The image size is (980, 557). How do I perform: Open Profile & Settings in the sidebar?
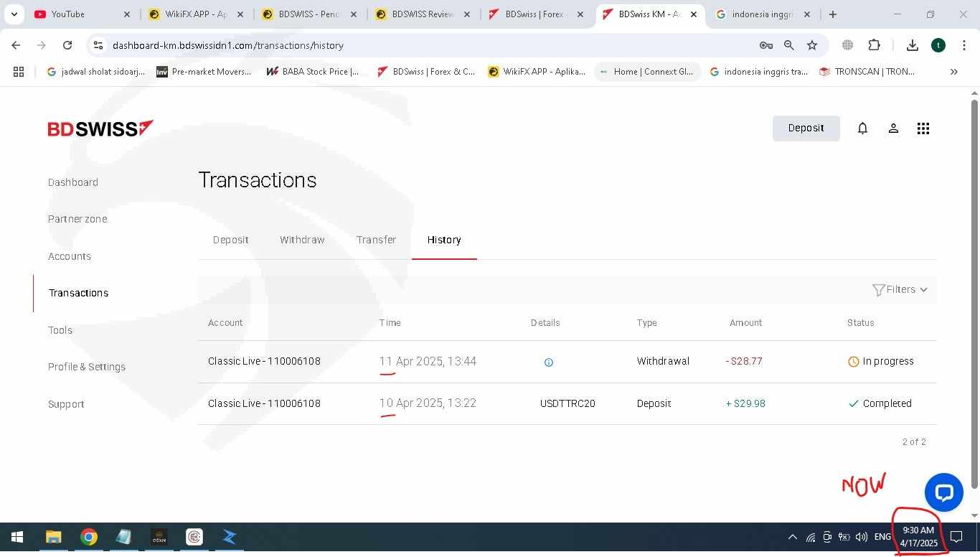pos(87,367)
